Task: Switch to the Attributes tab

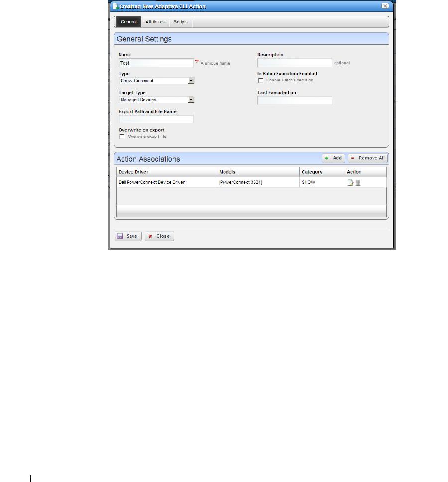Action: pos(155,22)
